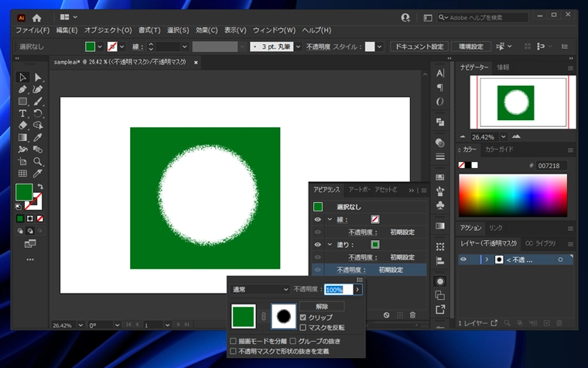The image size is (588, 368).
Task: Click the link icon between mask thumbnails
Action: (x=264, y=317)
